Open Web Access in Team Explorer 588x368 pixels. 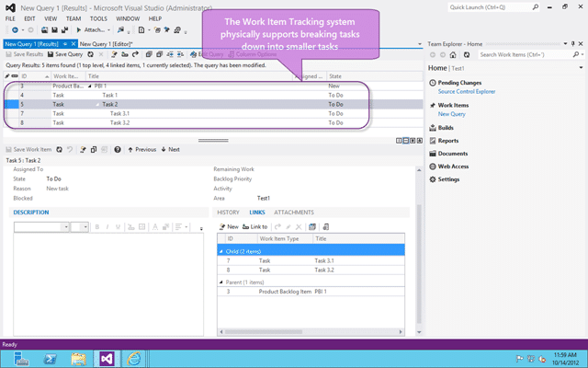pos(453,167)
